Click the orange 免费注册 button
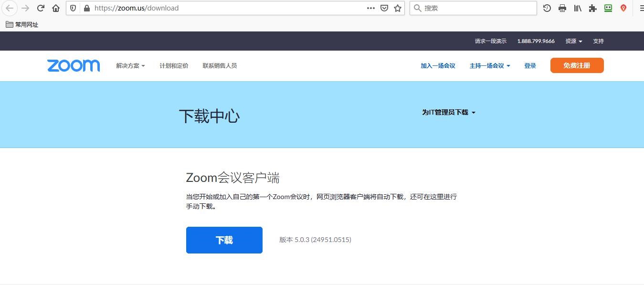The image size is (644, 285). point(577,65)
